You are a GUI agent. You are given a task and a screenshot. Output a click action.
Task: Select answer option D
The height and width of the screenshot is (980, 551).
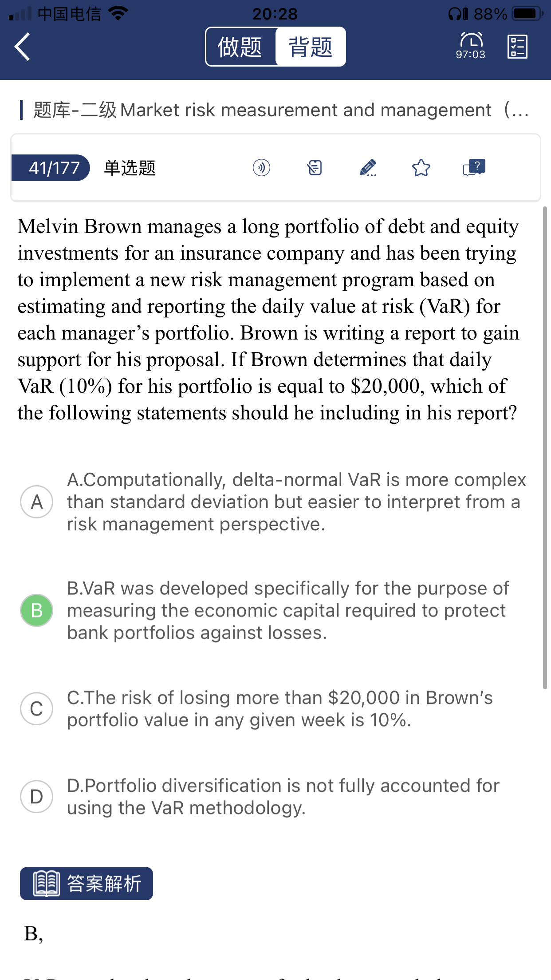click(37, 797)
